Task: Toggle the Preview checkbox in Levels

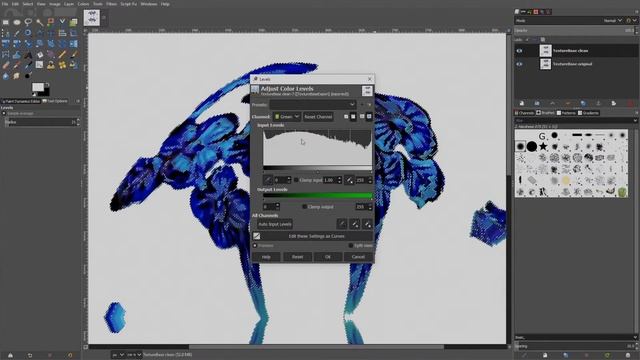Action: click(x=255, y=246)
